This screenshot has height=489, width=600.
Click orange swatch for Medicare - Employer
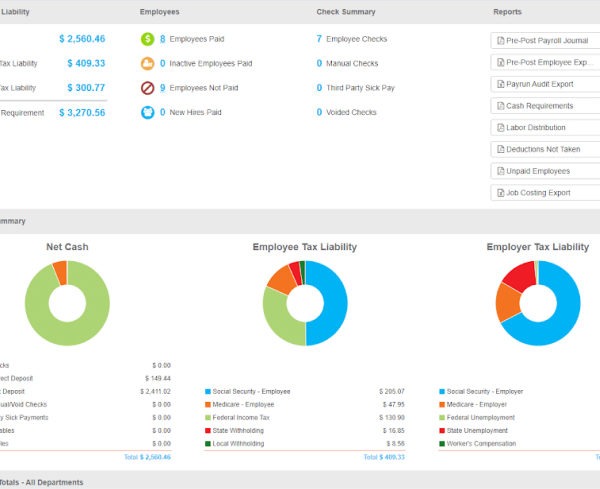pyautogui.click(x=442, y=404)
